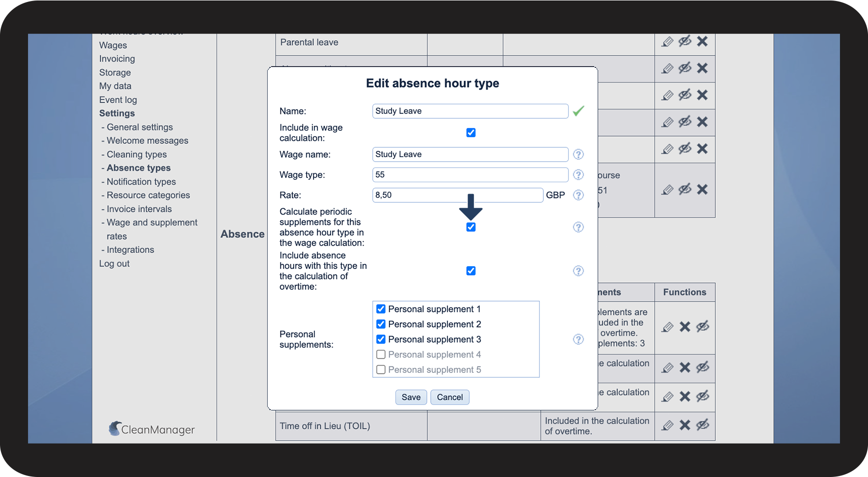This screenshot has height=477, width=868.
Task: Click Log out in the sidebar
Action: click(114, 264)
